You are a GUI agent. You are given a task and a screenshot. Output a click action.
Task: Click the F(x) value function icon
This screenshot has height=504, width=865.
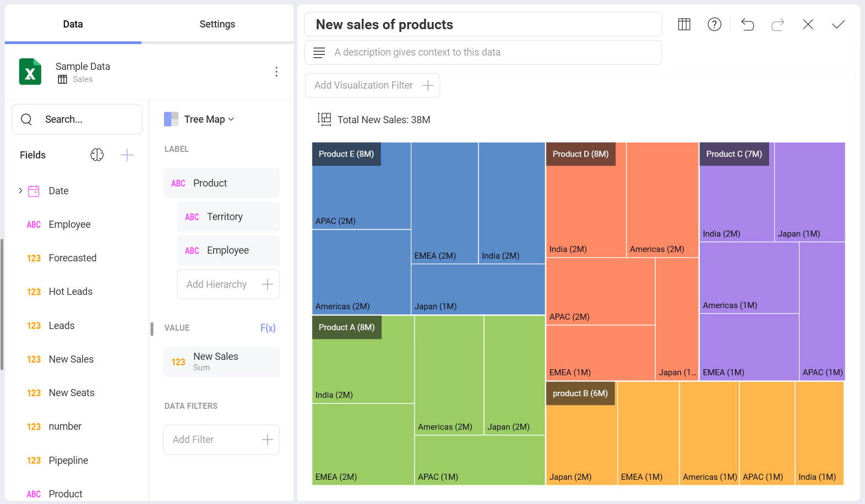point(268,328)
